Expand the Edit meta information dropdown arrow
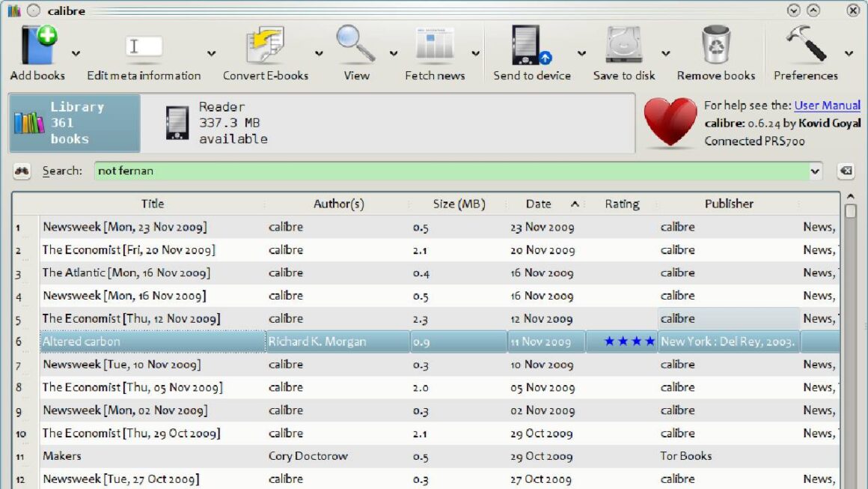This screenshot has height=489, width=868. click(212, 54)
